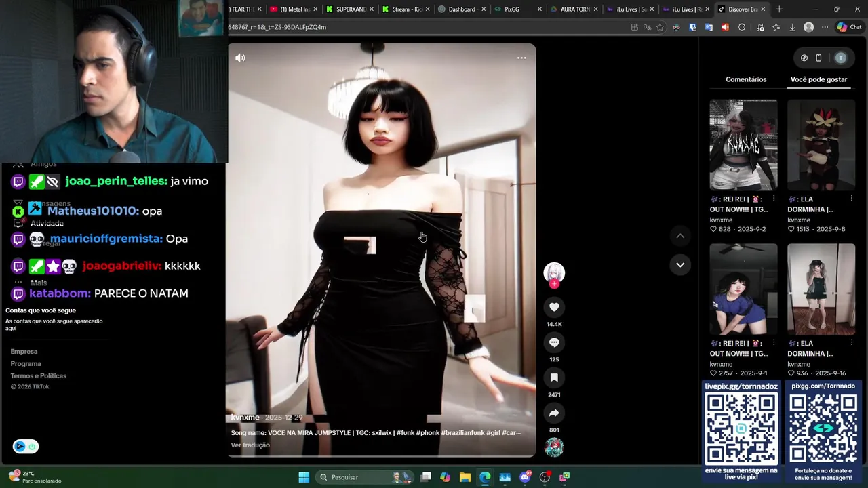Open the get-app phone icon
Screen dimensions: 868x488
[818, 58]
